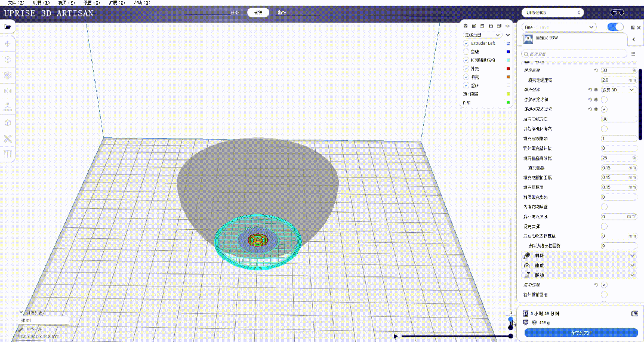Viewport: 644px width, 342px height.
Task: Select the Scale tool in left toolbar
Action: (x=8, y=60)
